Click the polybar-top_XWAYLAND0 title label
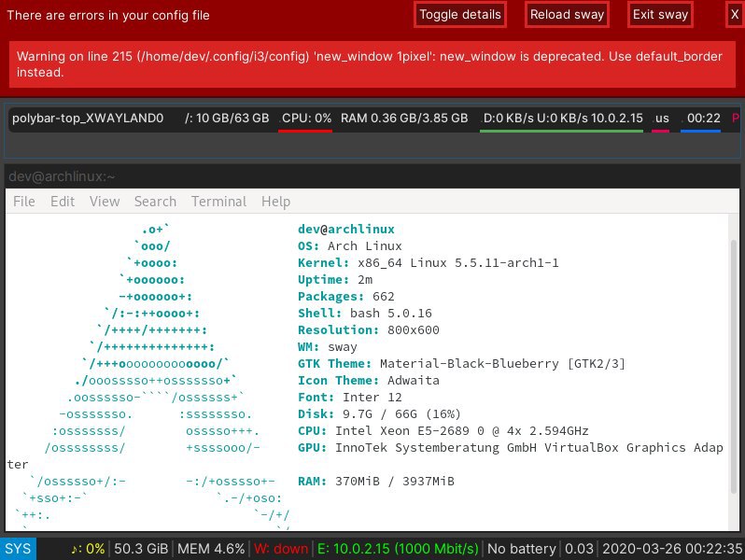 coord(88,119)
